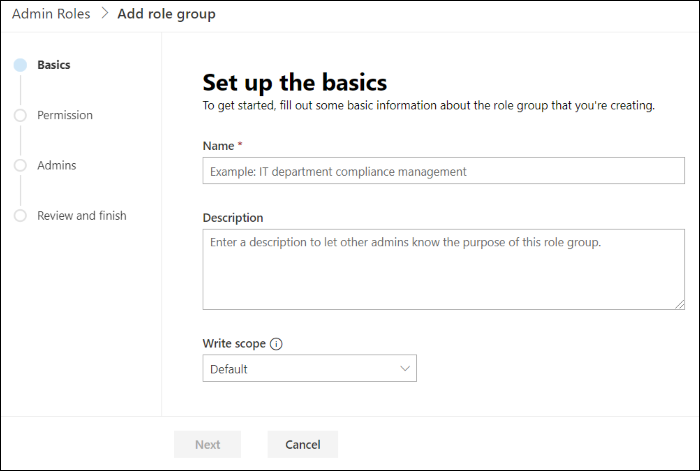Navigate back to Admin Roles breadcrumb
The height and width of the screenshot is (471, 700).
pyautogui.click(x=51, y=14)
